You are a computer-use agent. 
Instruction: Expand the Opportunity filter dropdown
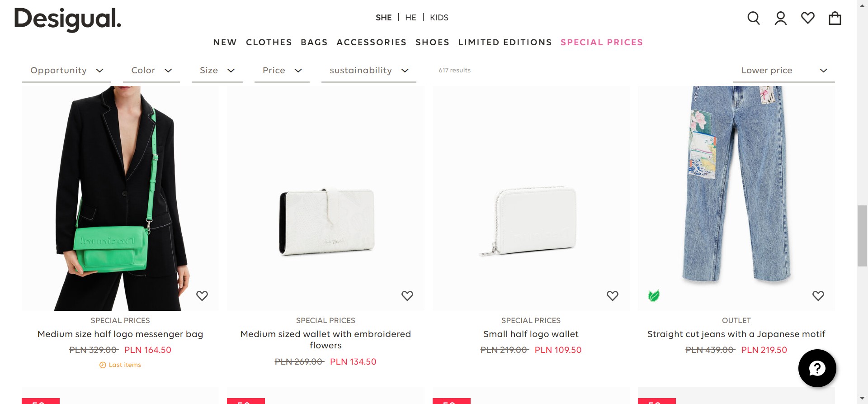66,71
